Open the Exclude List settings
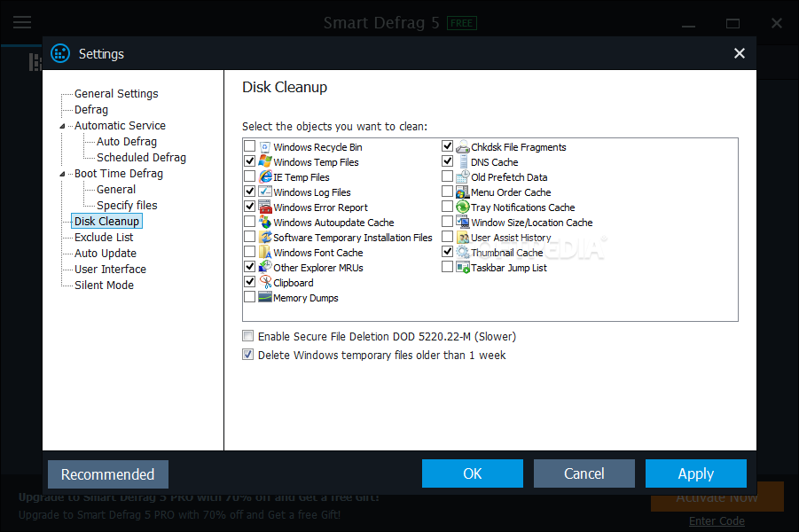Viewport: 799px width, 532px height. (104, 238)
